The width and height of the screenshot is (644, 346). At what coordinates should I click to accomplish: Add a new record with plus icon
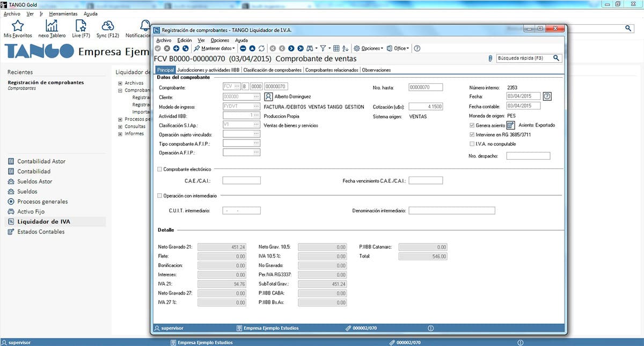[x=176, y=48]
